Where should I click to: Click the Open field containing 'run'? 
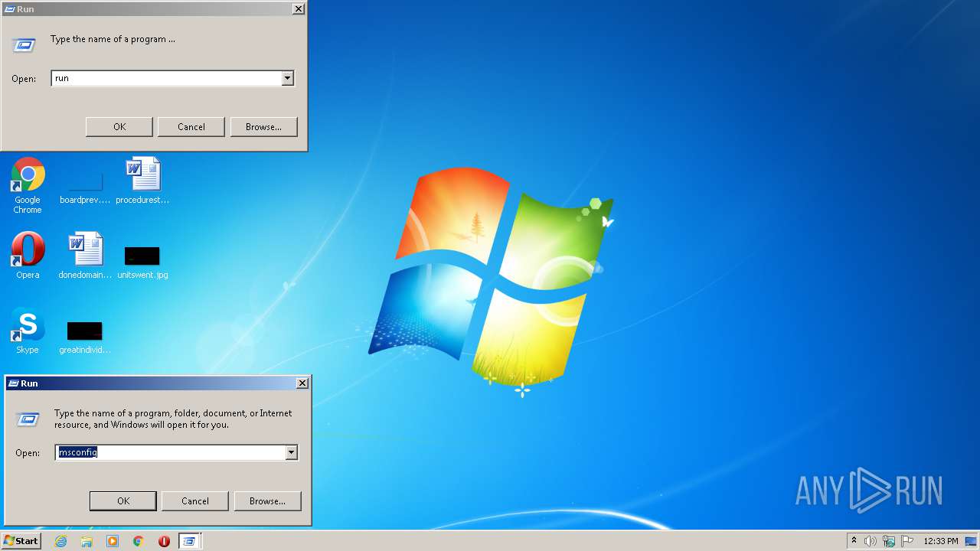click(x=166, y=78)
